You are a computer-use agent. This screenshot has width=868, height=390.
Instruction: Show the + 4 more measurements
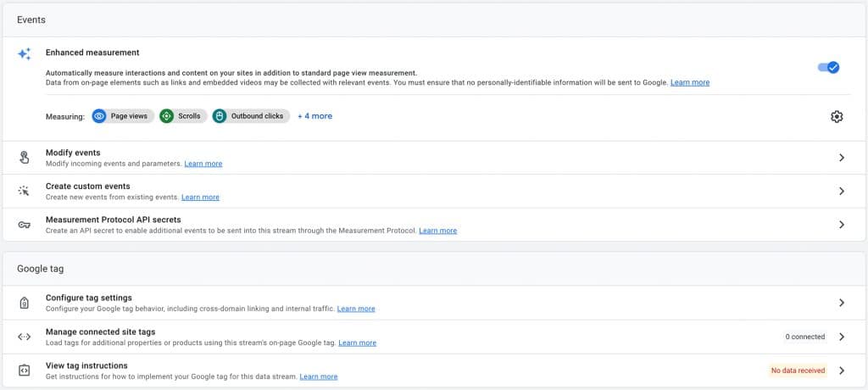315,116
